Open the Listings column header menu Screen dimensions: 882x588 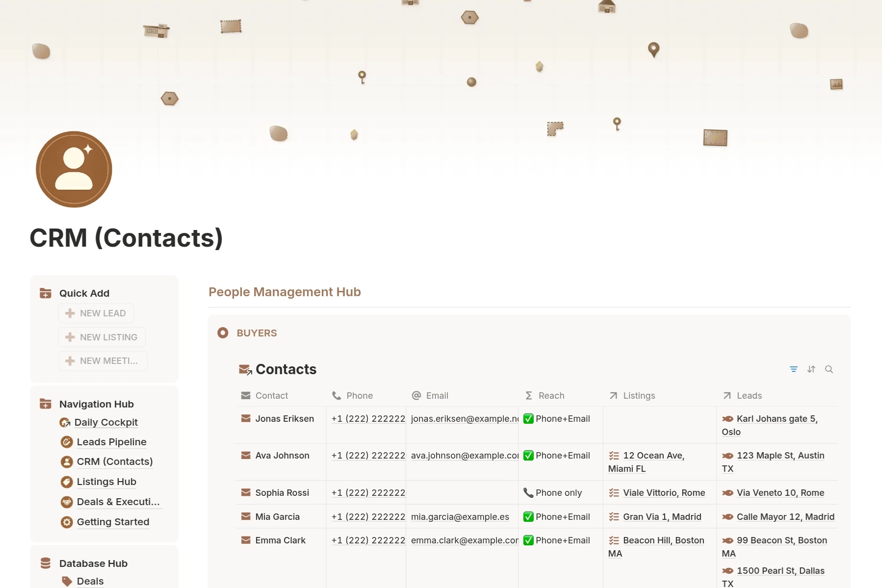pos(638,396)
